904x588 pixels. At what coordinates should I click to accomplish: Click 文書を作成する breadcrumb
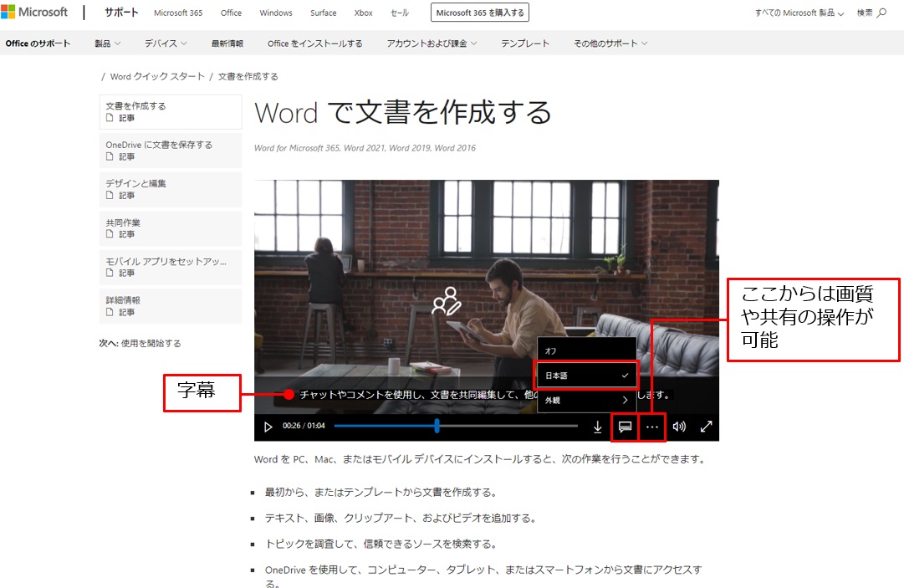[248, 76]
